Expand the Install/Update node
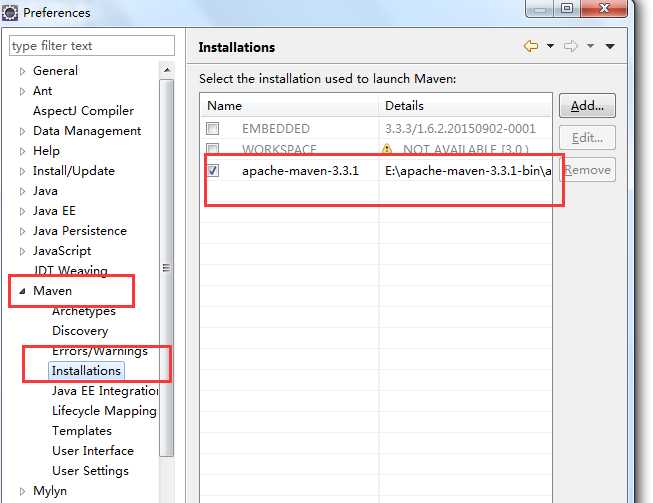The height and width of the screenshot is (503, 653). tap(22, 171)
